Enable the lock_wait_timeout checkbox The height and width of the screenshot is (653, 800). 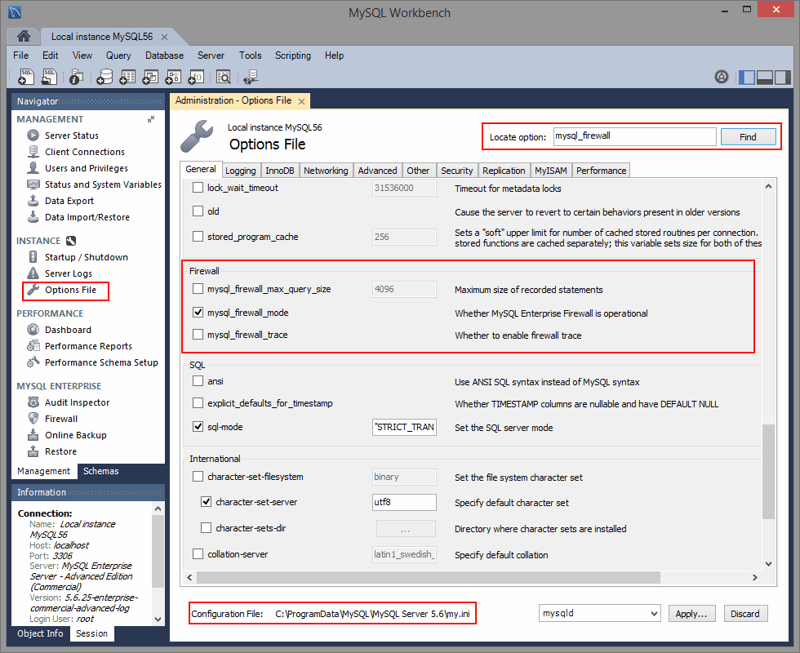point(198,187)
